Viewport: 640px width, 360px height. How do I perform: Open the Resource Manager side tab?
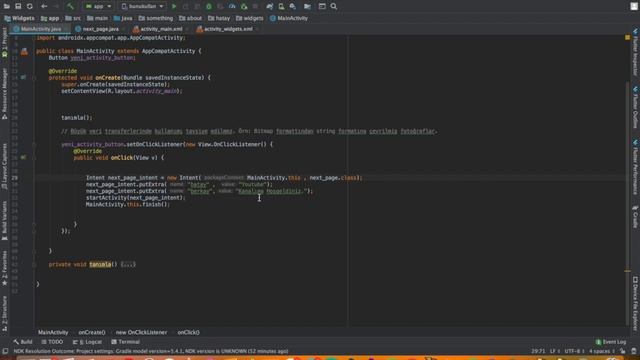(4, 94)
